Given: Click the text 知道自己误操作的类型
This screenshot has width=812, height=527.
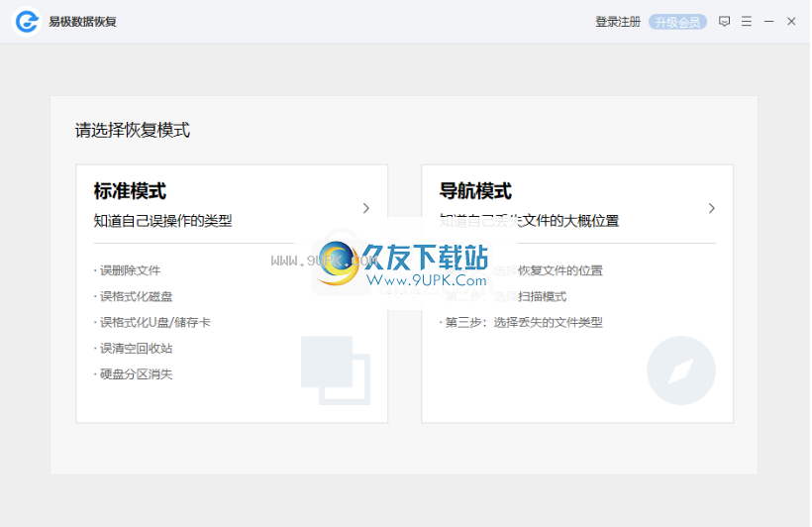Looking at the screenshot, I should [x=162, y=221].
